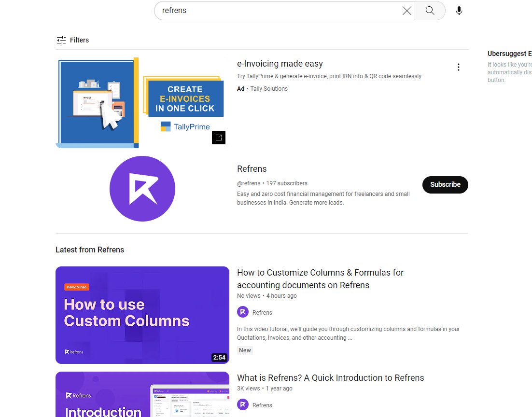Image resolution: width=532 pixels, height=417 pixels.
Task: Play the How to use Custom Columns thumbnail
Action: pyautogui.click(x=142, y=315)
